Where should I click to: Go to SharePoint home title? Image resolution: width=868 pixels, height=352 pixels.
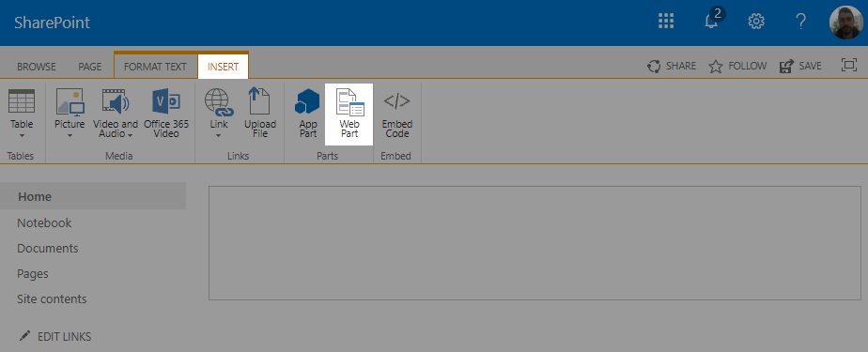coord(52,23)
